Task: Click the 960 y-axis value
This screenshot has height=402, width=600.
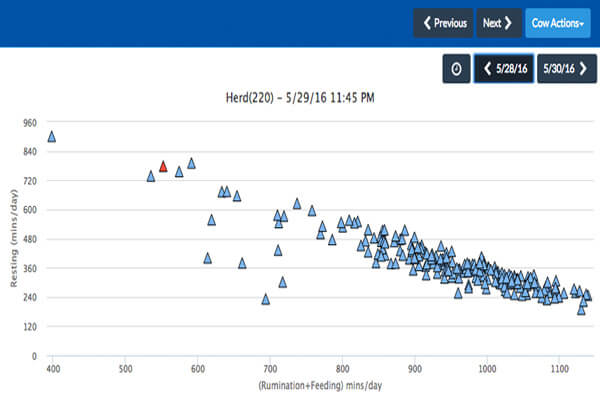Action: coord(30,123)
